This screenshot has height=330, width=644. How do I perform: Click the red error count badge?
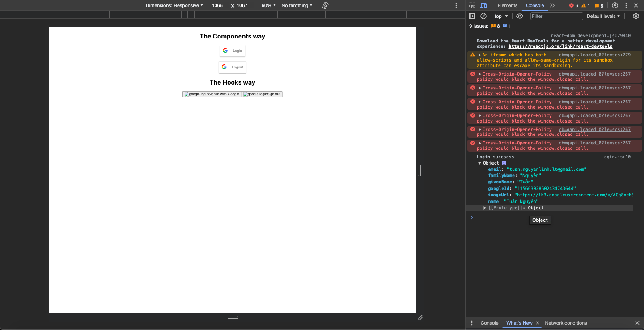(x=574, y=5)
